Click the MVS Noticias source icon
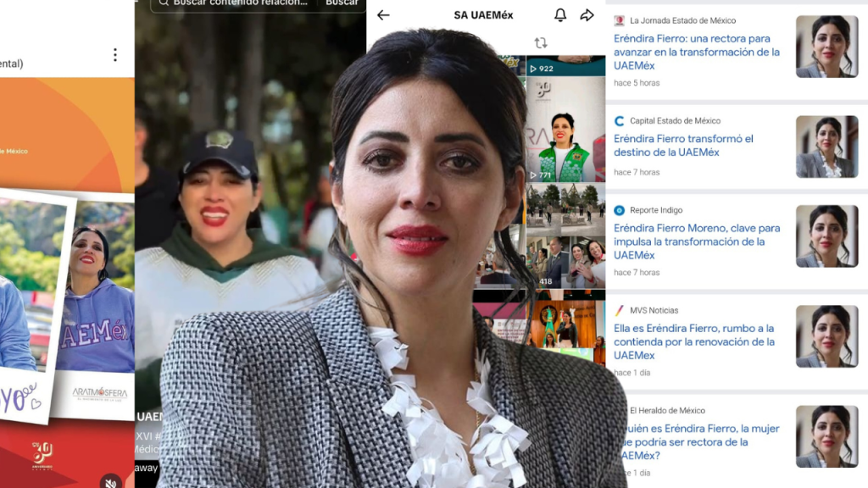This screenshot has height=488, width=868. (620, 310)
